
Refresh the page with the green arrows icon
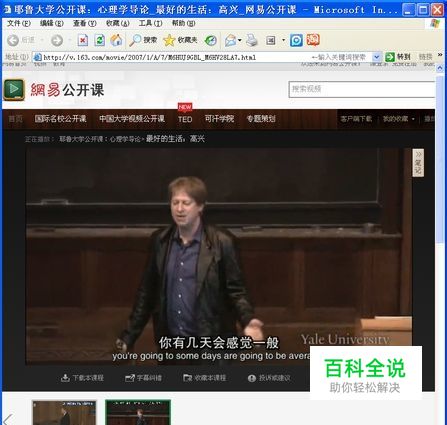point(99,40)
